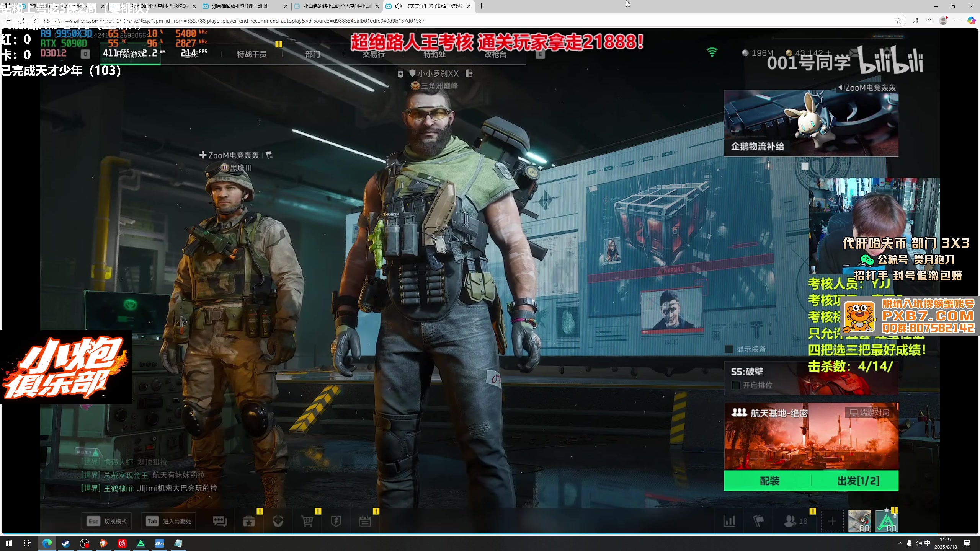
Task: Open the bar chart statistics icon
Action: [x=729, y=521]
